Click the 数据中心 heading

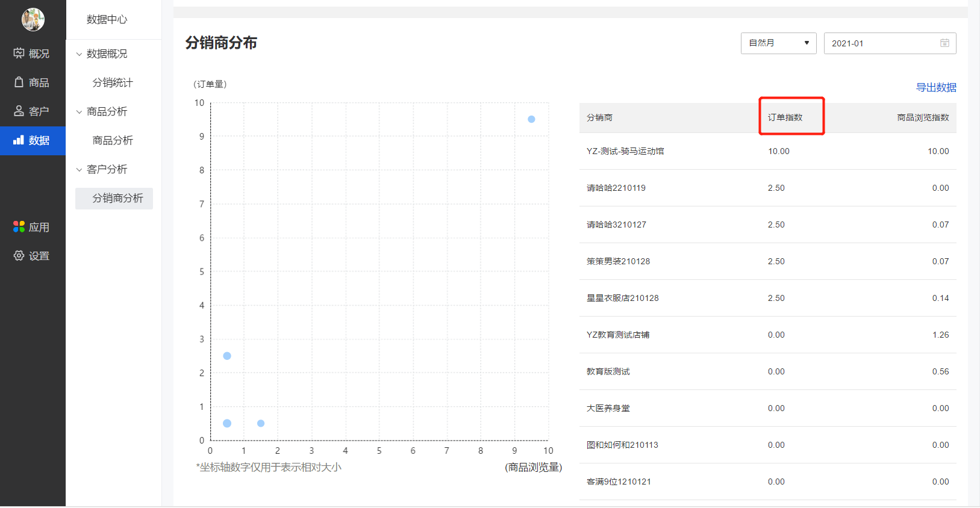click(107, 19)
